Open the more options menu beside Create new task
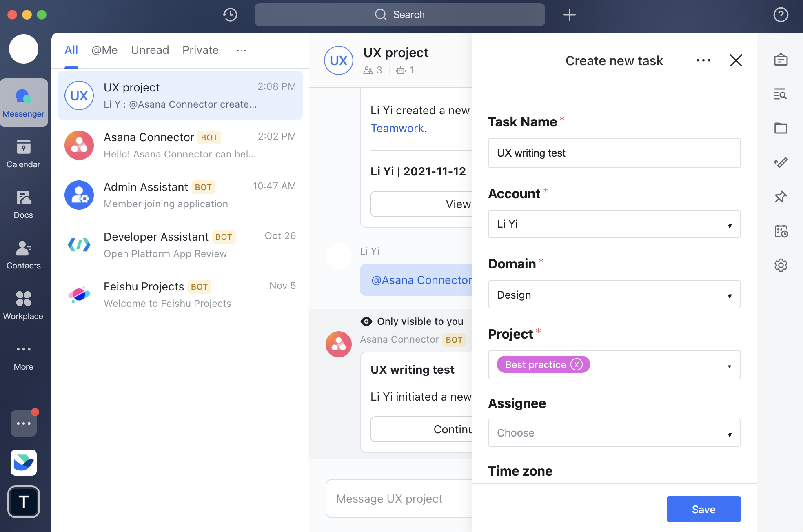This screenshot has width=803, height=532. pos(703,60)
